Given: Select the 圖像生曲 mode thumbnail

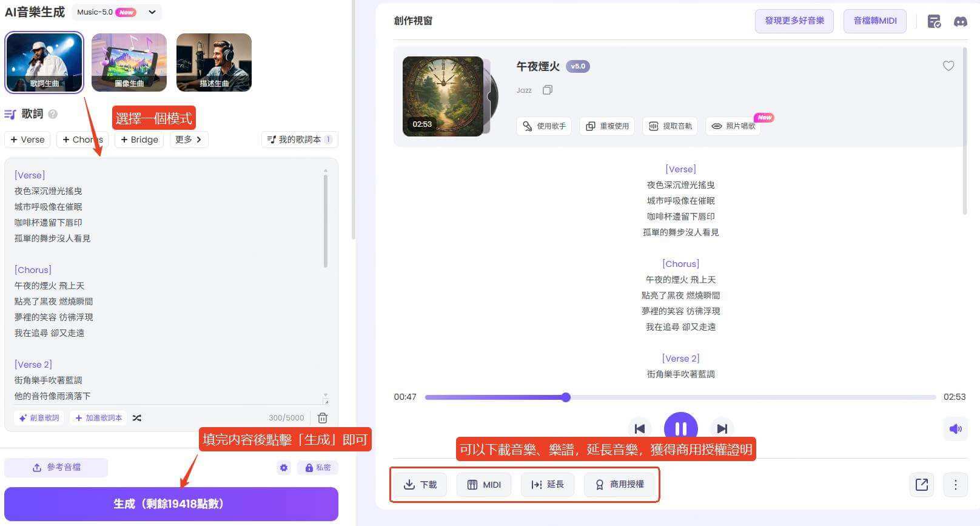Looking at the screenshot, I should click(129, 62).
